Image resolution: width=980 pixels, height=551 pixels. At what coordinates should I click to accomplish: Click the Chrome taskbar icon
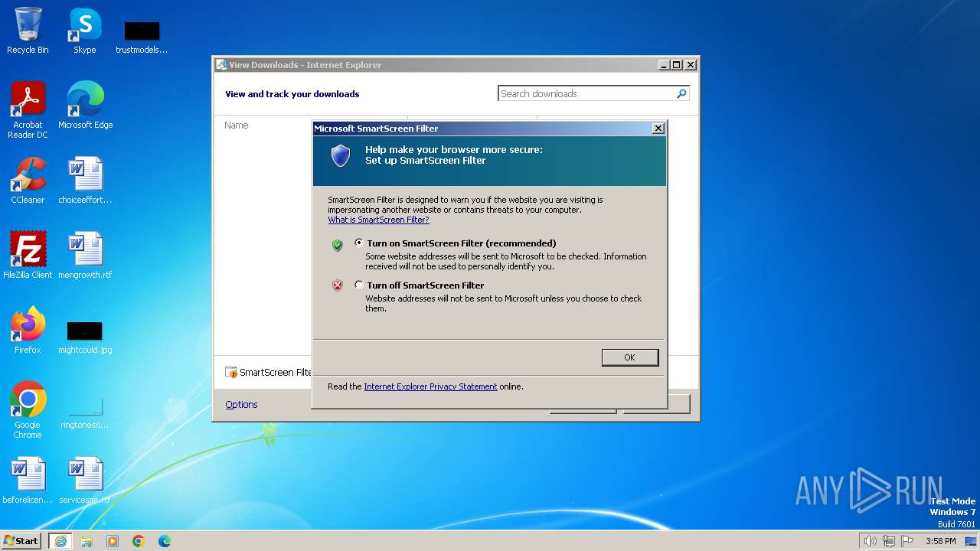(x=139, y=541)
